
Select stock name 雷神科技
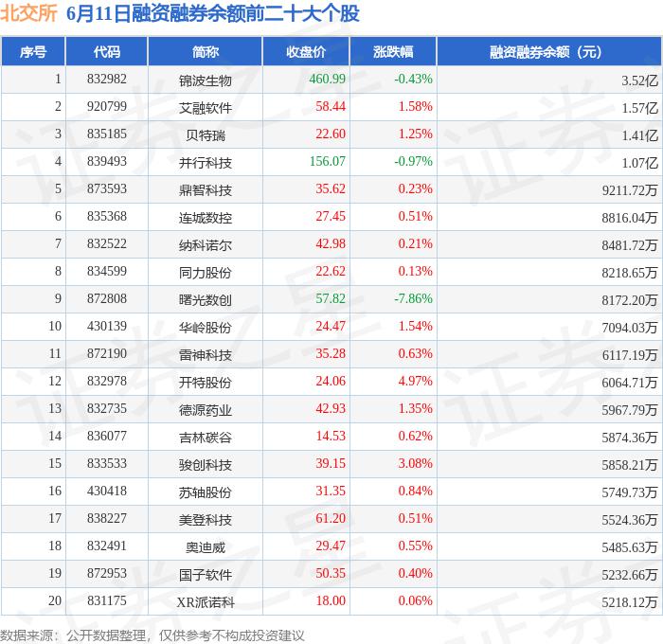(206, 355)
